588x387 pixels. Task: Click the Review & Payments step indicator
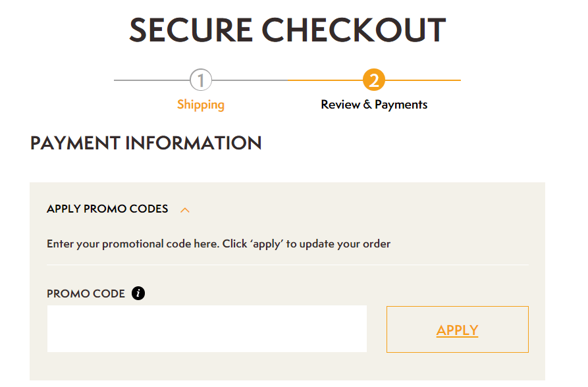pos(373,79)
